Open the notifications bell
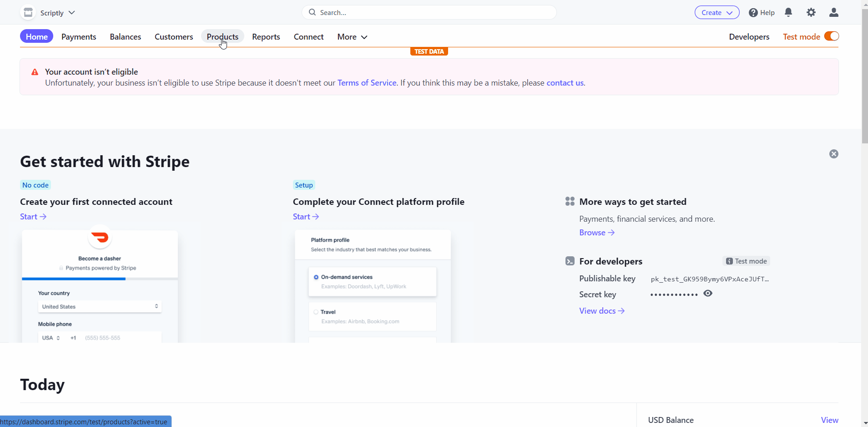Image resolution: width=868 pixels, height=427 pixels. [x=788, y=12]
